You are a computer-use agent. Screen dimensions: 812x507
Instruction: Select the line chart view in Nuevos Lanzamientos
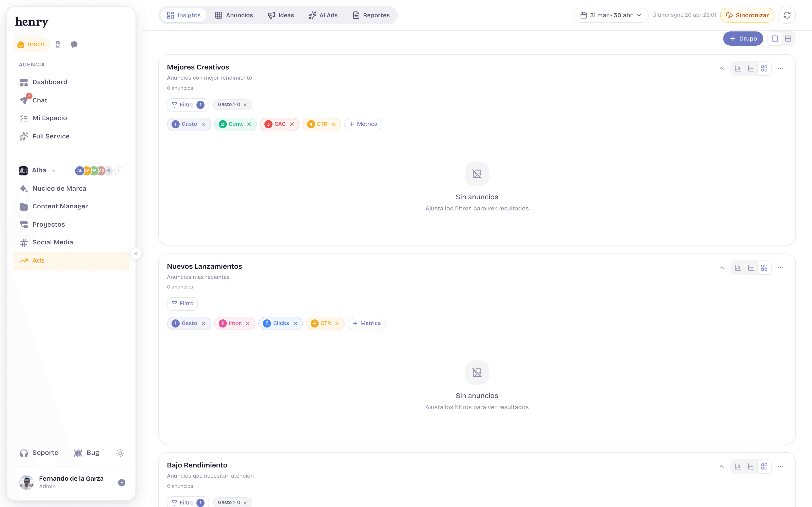(751, 268)
